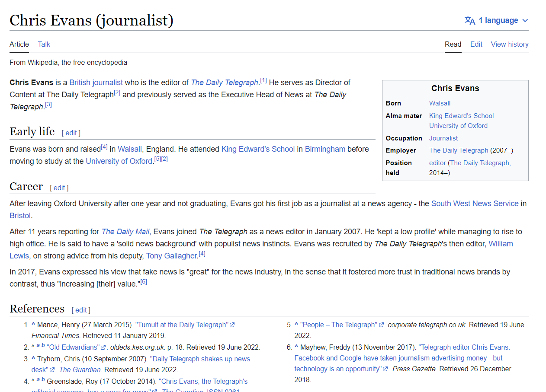
Task: Open the editor link in Position held row
Action: pyautogui.click(x=437, y=163)
